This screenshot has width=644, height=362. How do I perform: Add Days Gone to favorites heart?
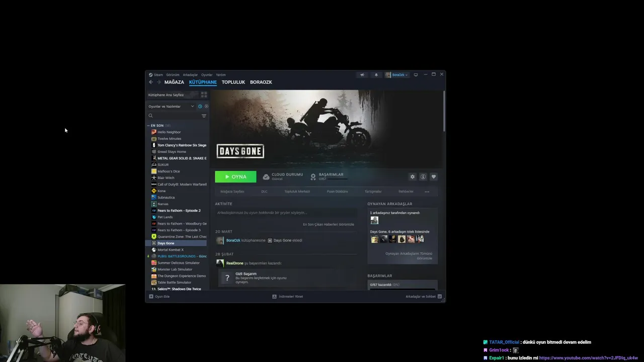[x=434, y=176]
